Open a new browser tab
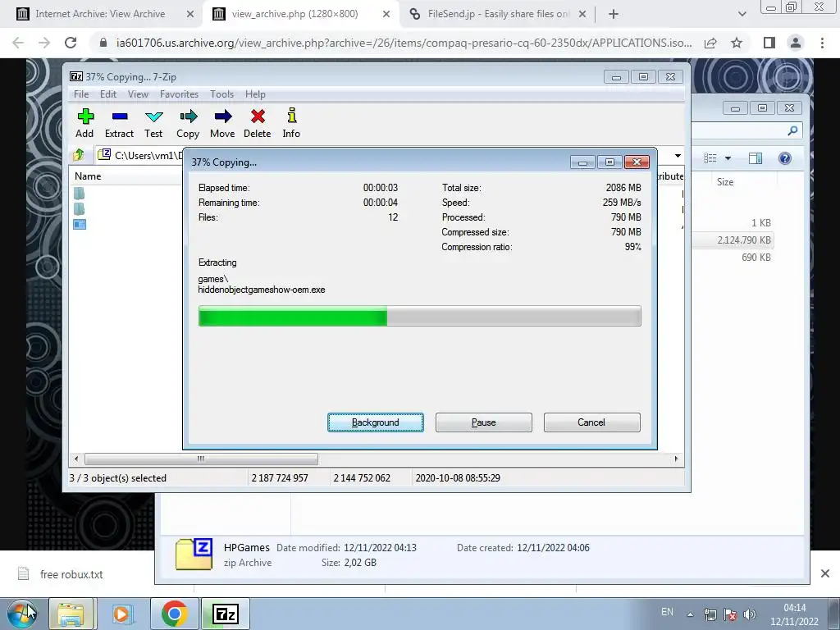 point(614,14)
